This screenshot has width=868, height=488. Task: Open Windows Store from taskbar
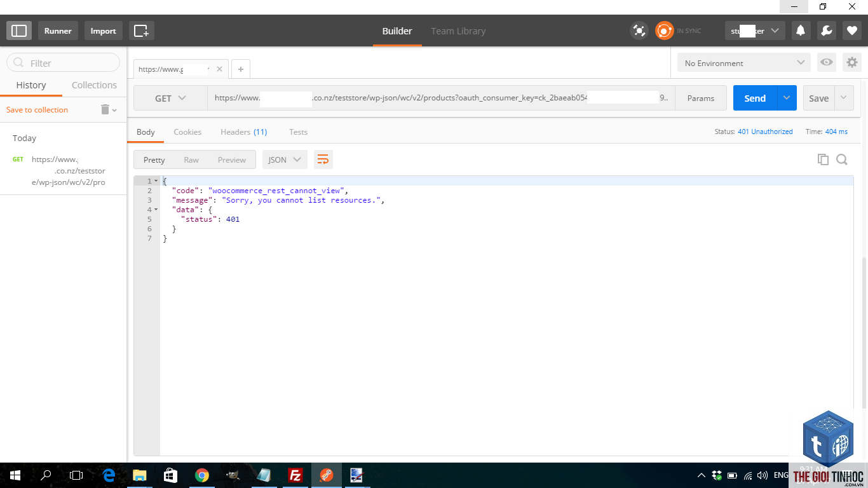[x=170, y=475]
